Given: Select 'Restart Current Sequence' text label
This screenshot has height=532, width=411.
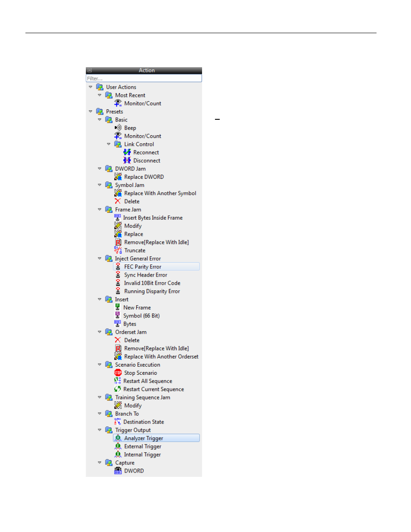Looking at the screenshot, I should point(153,389).
